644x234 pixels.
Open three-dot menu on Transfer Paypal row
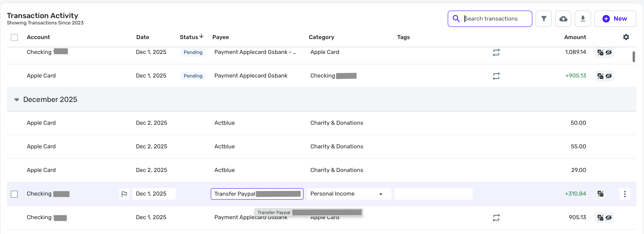click(x=624, y=194)
